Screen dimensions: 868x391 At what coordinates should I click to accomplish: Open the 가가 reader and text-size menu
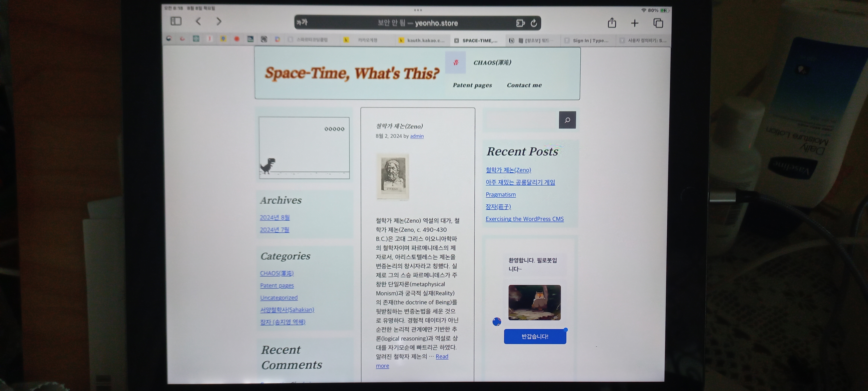302,23
